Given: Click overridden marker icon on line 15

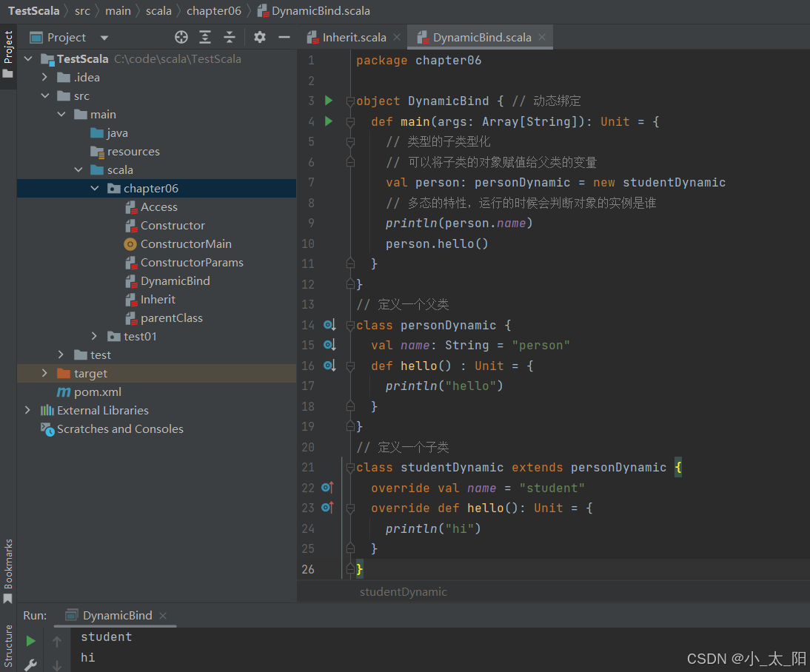Looking at the screenshot, I should coord(329,345).
